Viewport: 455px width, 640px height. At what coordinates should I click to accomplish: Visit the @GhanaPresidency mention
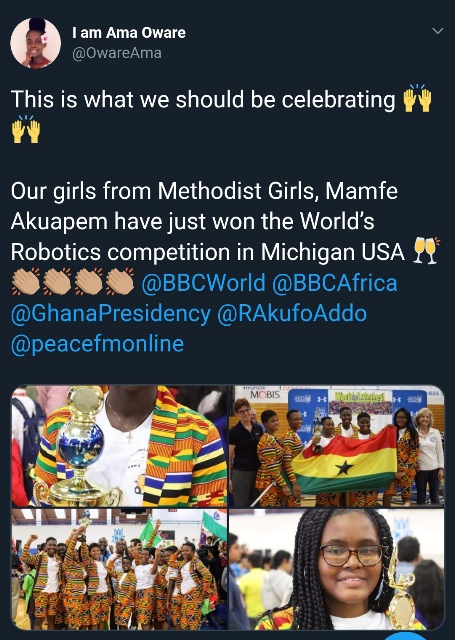tap(111, 313)
